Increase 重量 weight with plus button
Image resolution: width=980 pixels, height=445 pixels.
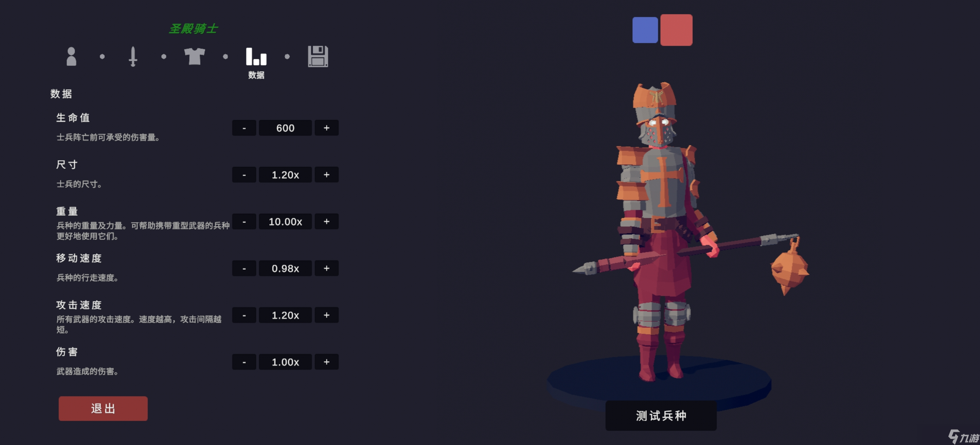pos(326,221)
